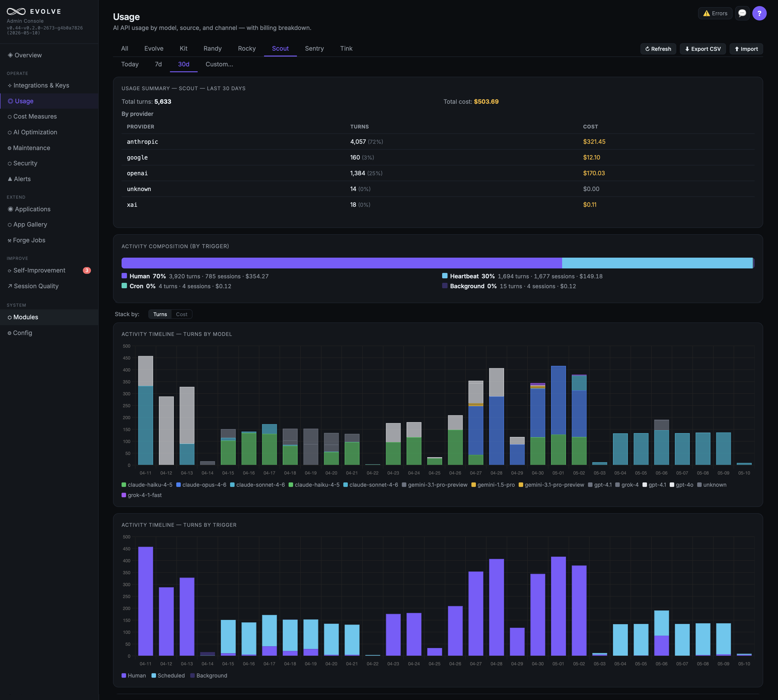
Task: Stack the timeline by Turns
Action: [160, 314]
